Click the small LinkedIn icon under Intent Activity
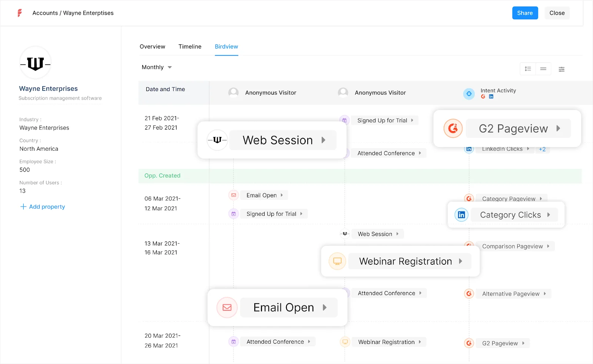593x364 pixels. 491,97
